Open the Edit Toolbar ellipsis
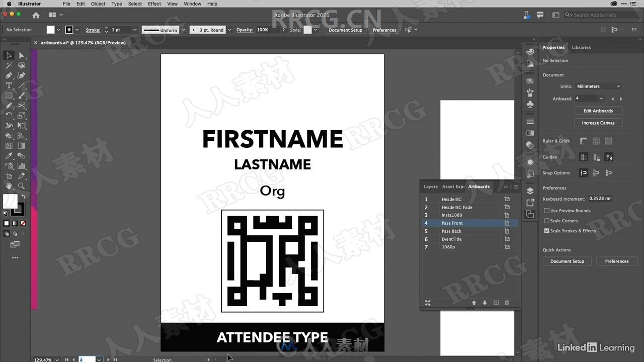 (15, 257)
